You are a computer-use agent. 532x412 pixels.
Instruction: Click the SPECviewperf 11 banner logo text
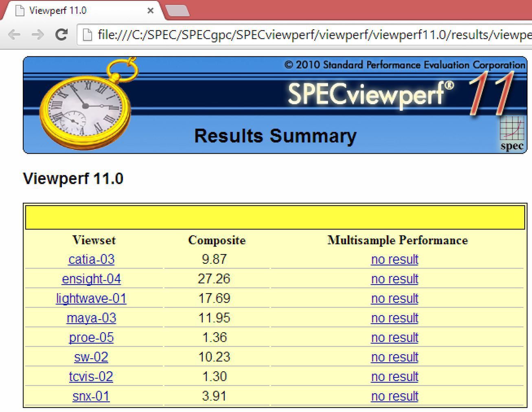[x=401, y=95]
